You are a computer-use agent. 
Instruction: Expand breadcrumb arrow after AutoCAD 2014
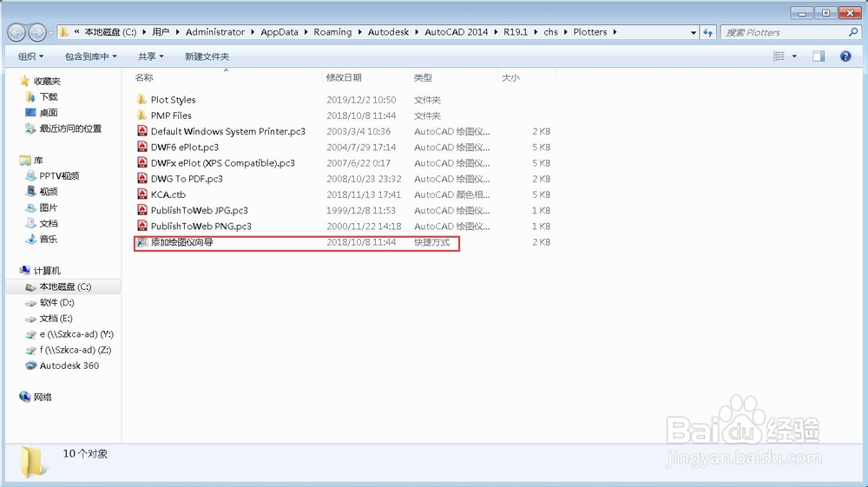tap(496, 32)
